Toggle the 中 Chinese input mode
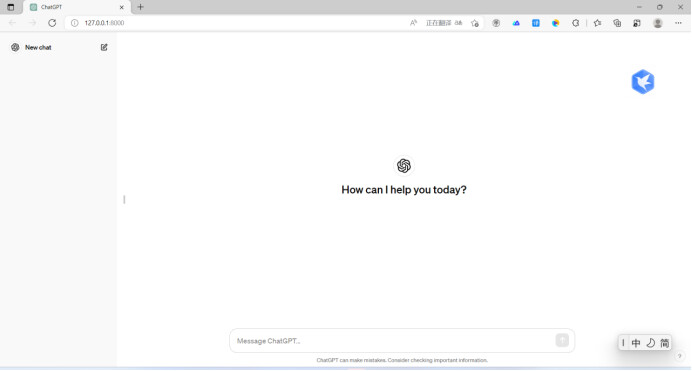Viewport: 692px width, 371px height. tap(636, 343)
